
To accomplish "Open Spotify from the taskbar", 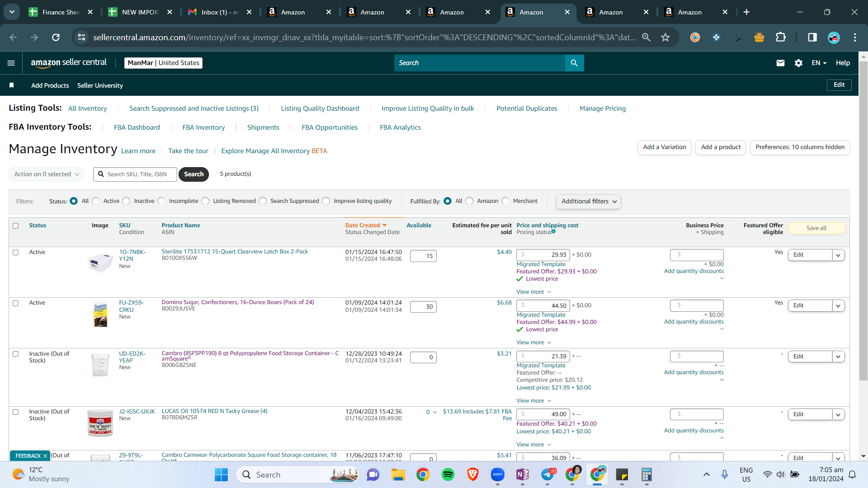I will tap(448, 474).
